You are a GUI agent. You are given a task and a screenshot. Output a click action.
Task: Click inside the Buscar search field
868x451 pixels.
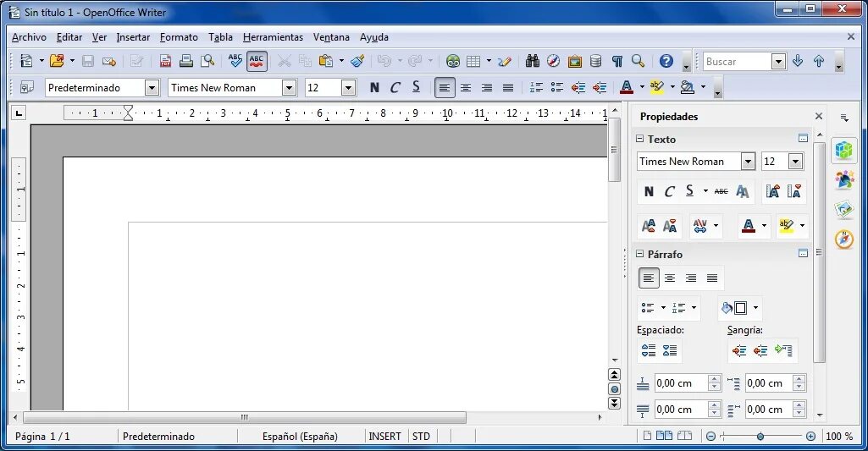click(738, 61)
